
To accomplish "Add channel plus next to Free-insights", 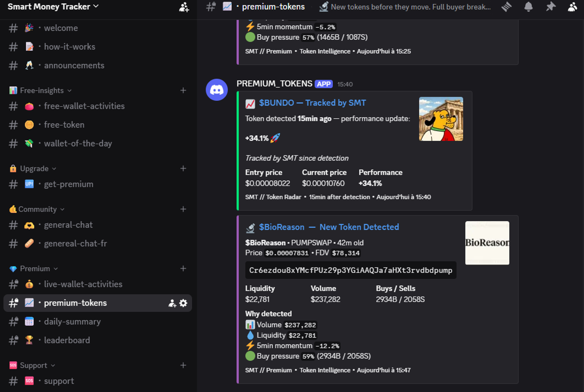I will point(183,90).
